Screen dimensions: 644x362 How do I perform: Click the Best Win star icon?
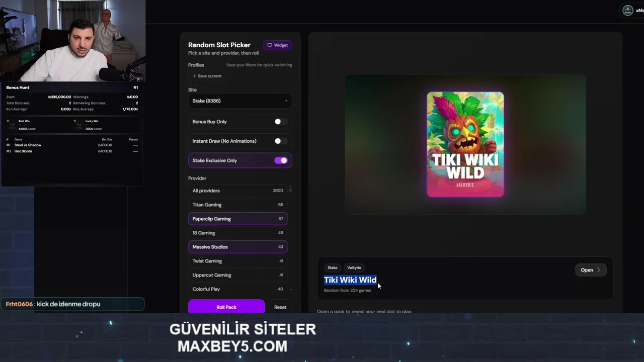[8, 121]
